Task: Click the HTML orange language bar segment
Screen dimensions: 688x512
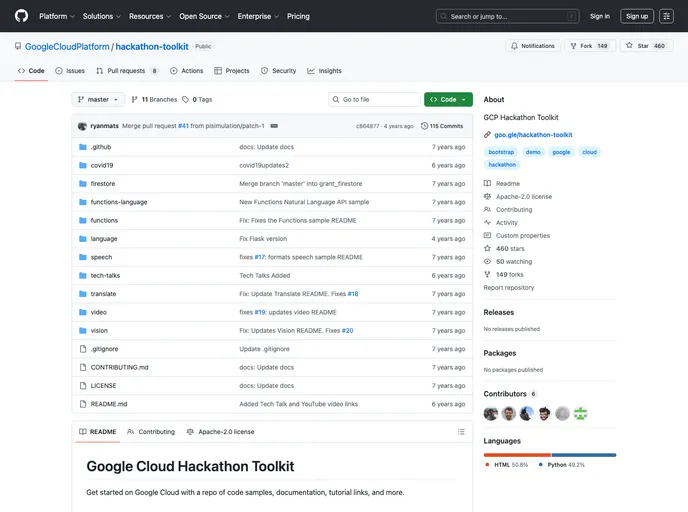Action: click(x=517, y=455)
